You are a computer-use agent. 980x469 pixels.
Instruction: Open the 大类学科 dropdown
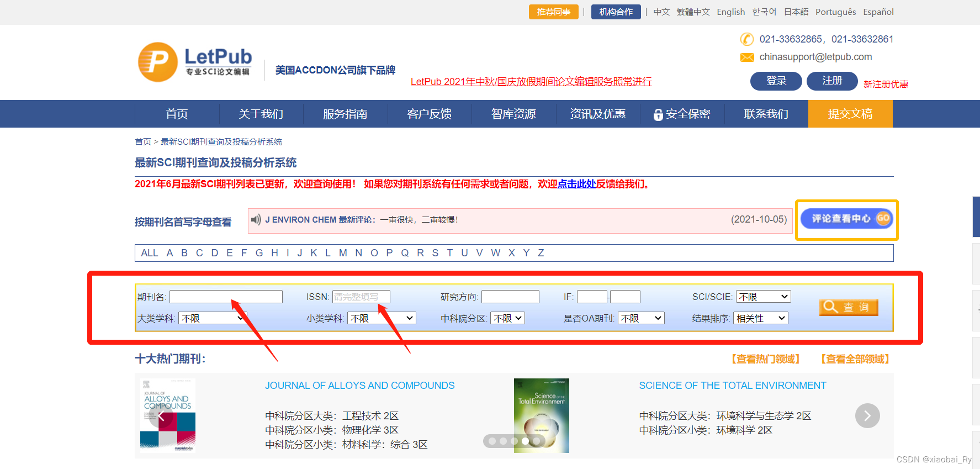click(213, 318)
